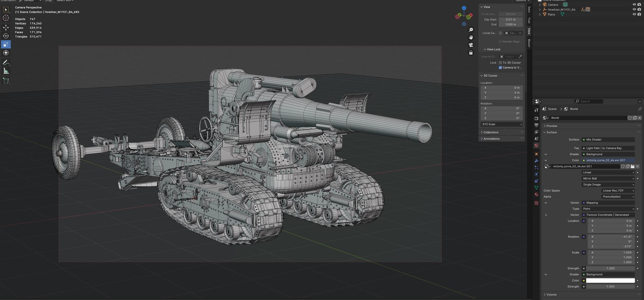
Task: Expand the Annotations panel
Action: tap(501, 139)
